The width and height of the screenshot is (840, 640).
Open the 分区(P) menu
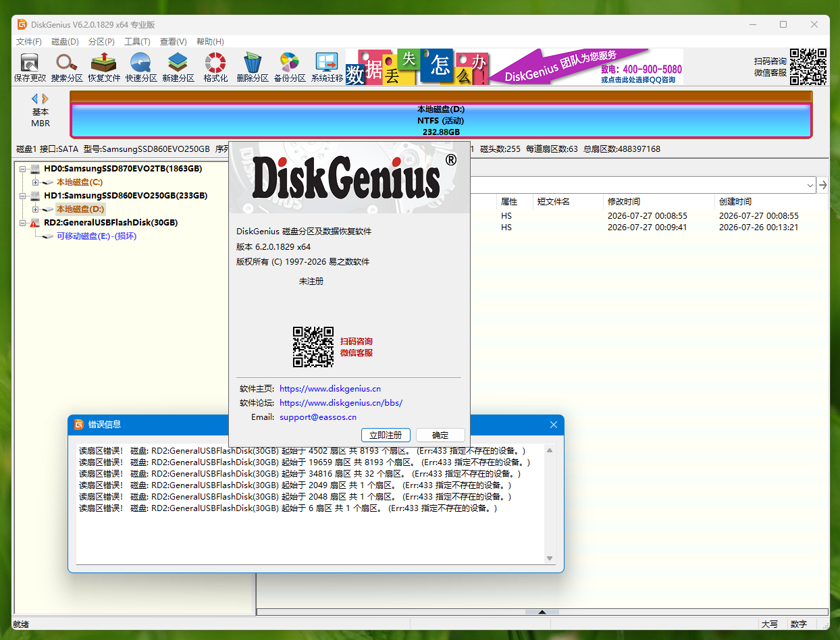pos(101,42)
